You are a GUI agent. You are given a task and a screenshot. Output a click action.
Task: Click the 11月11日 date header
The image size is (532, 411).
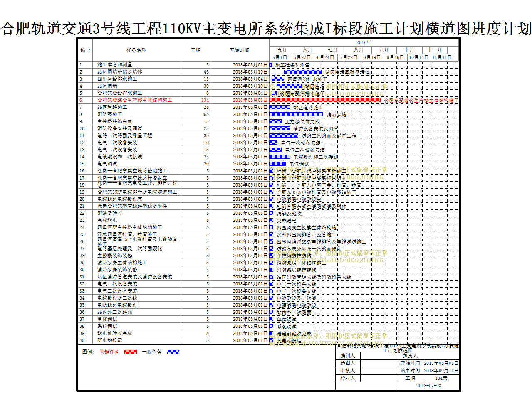(442, 57)
